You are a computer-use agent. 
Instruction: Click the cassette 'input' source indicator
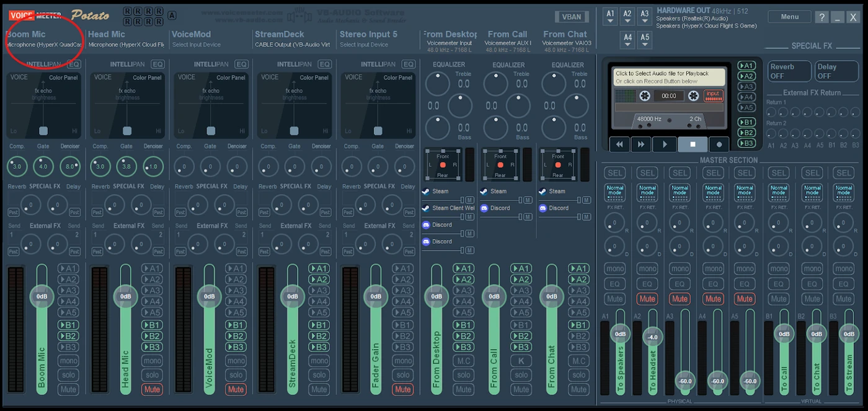click(714, 95)
